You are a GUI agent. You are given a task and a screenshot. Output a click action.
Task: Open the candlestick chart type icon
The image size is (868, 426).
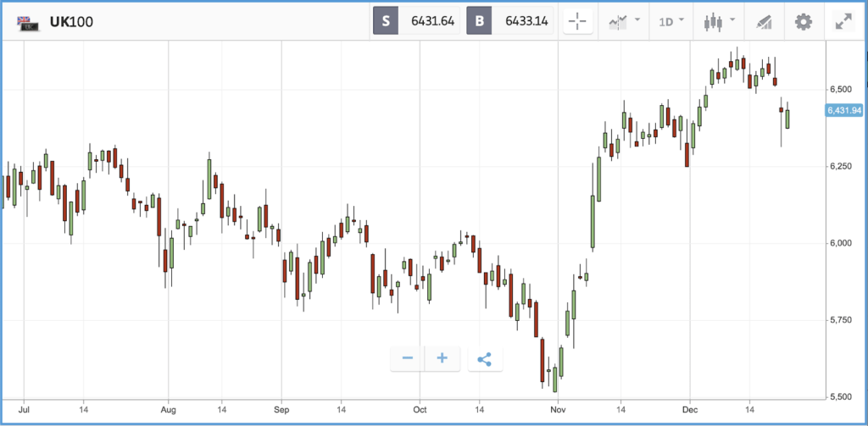click(x=714, y=22)
